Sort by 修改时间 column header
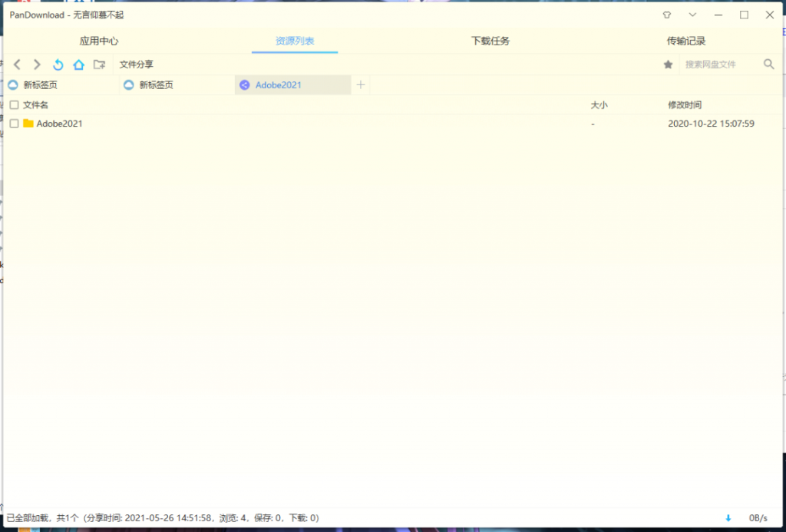786x532 pixels. click(685, 105)
